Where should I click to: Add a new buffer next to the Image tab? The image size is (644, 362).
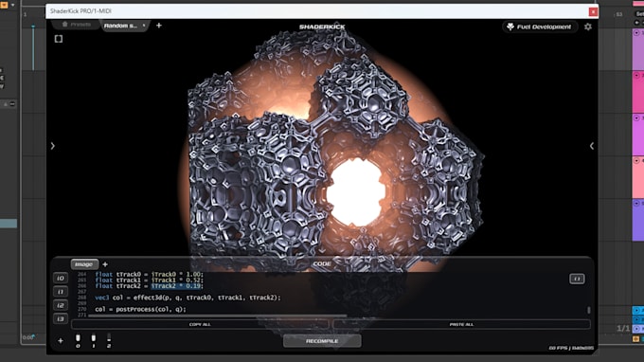pyautogui.click(x=105, y=264)
